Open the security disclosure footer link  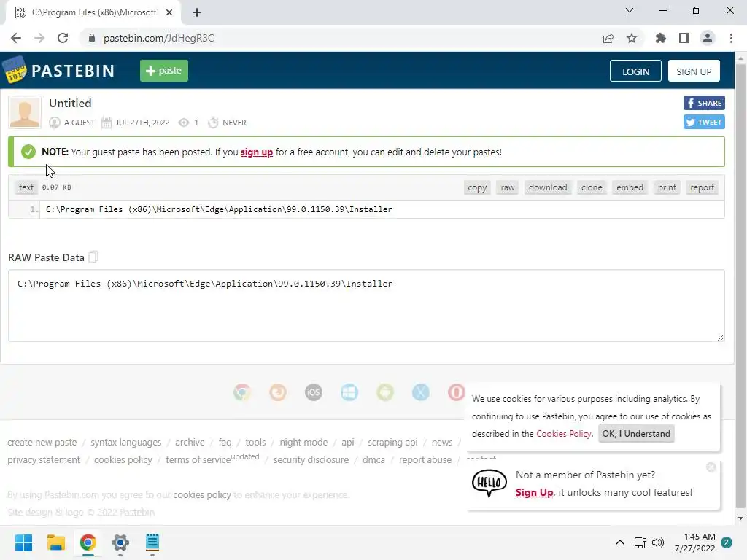coord(311,459)
